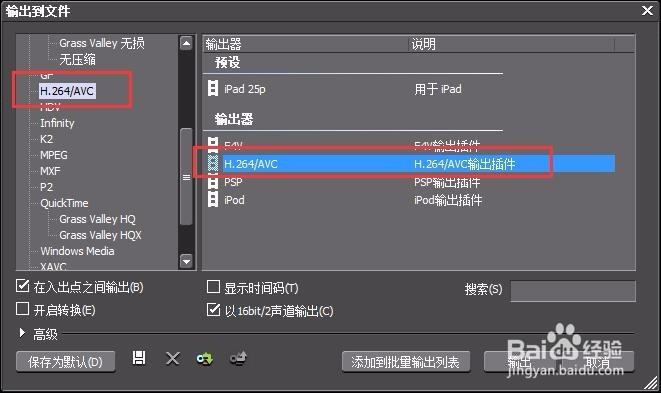
Task: Click the export preset icon
Action: [x=239, y=358]
